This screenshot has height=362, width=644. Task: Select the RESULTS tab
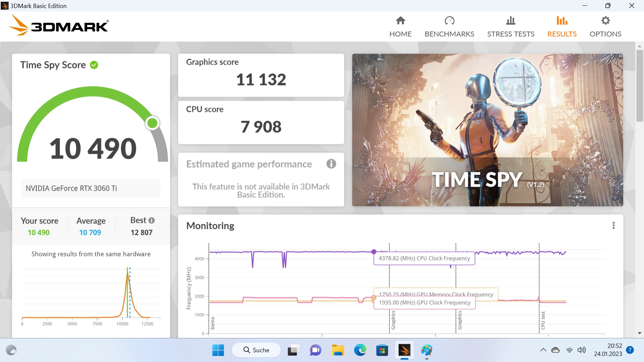pyautogui.click(x=562, y=27)
